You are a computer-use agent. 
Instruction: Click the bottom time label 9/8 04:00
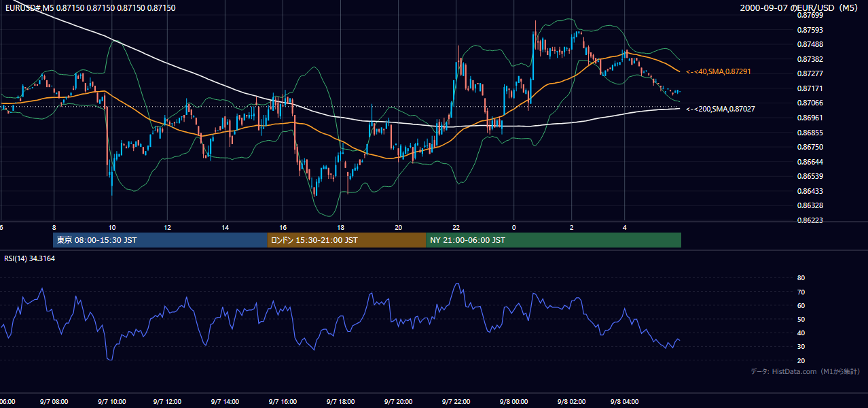624,402
